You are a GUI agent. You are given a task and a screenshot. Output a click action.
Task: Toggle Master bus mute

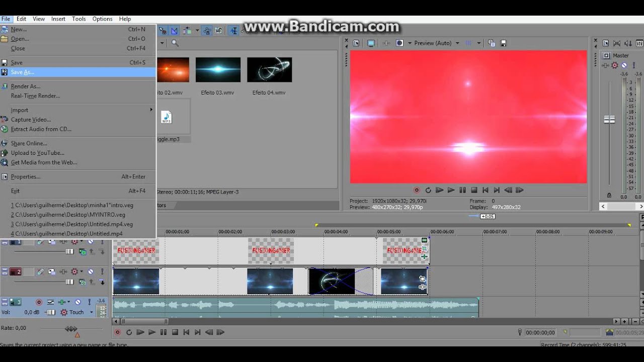click(624, 65)
